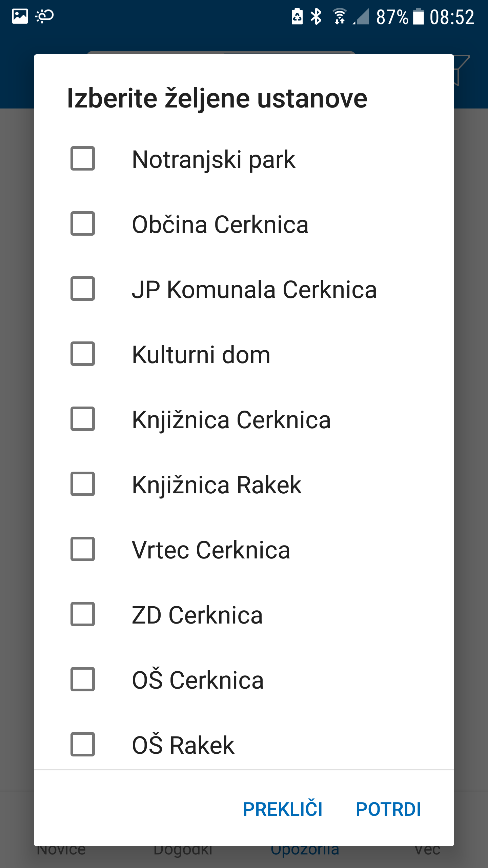The width and height of the screenshot is (488, 868).
Task: Click the Vrtec Cerknica label text
Action: click(211, 550)
